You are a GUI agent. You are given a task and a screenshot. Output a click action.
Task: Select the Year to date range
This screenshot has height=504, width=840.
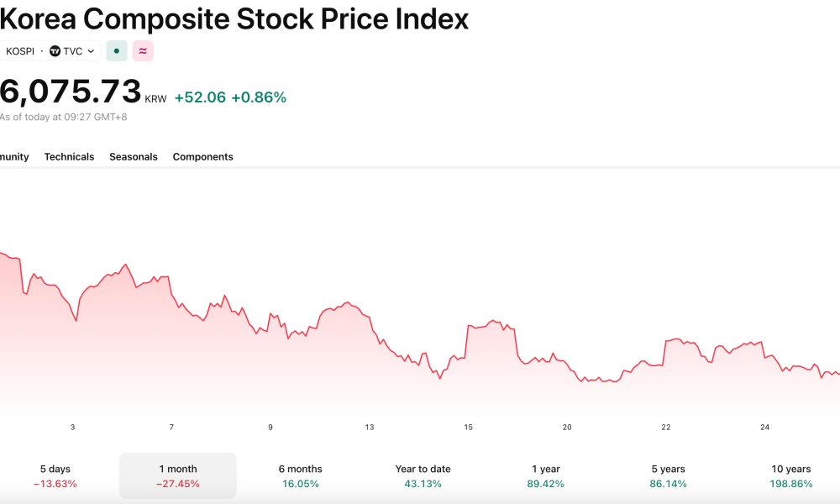pos(423,476)
